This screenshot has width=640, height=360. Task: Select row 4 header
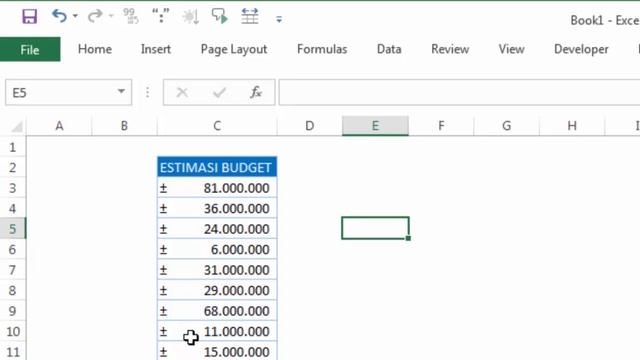pos(13,209)
